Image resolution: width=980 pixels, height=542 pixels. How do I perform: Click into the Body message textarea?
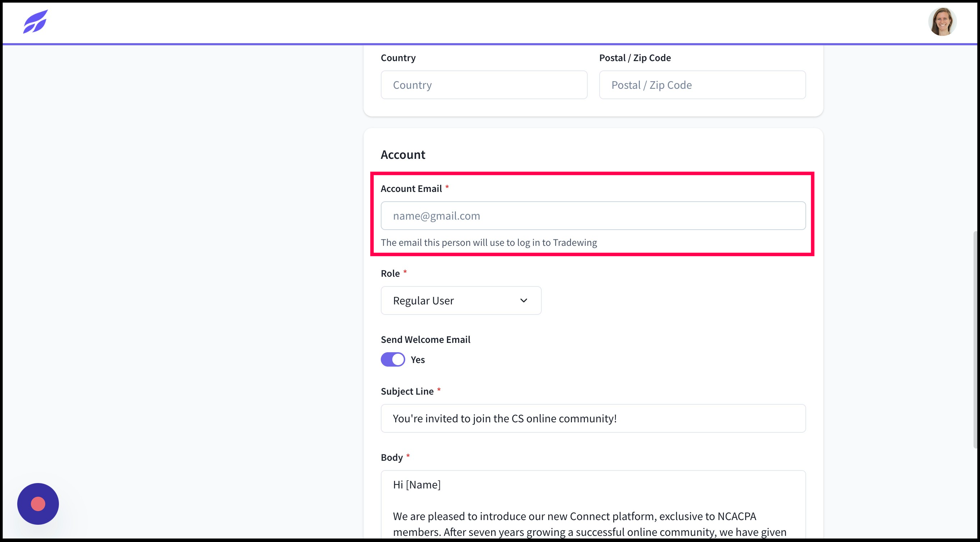593,504
